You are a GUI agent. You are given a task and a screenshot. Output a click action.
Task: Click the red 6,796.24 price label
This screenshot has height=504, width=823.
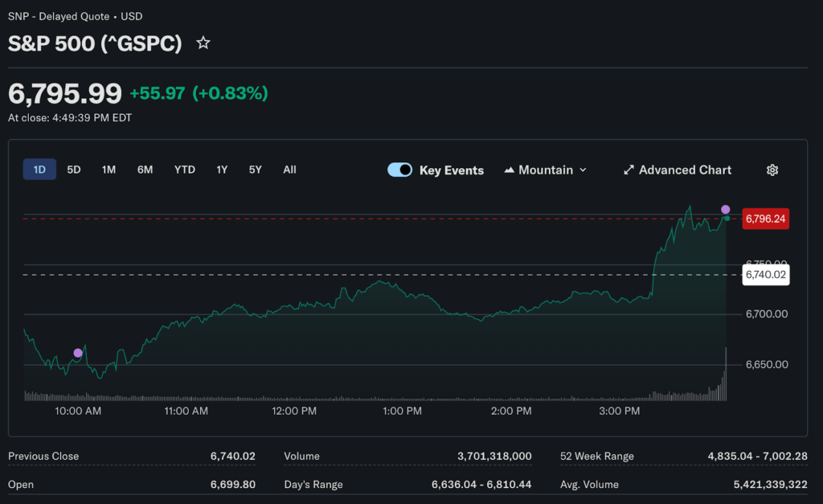click(766, 219)
